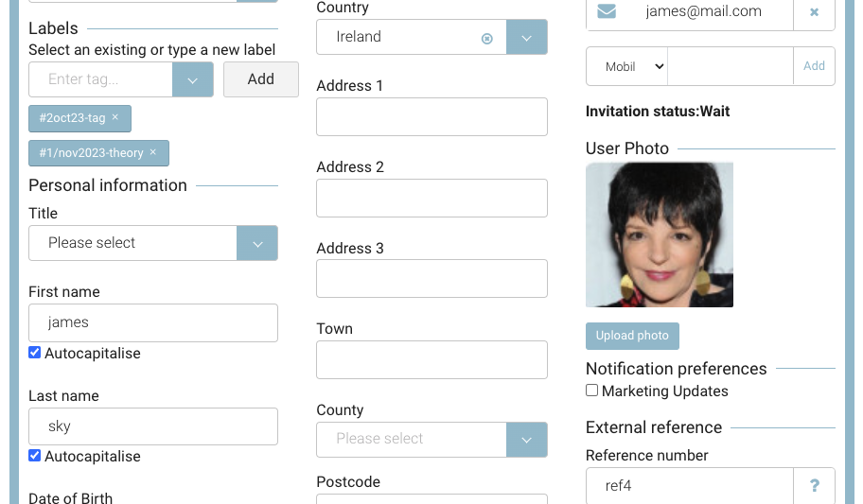
Task: Open the Mobil phone type selector
Action: click(x=627, y=66)
